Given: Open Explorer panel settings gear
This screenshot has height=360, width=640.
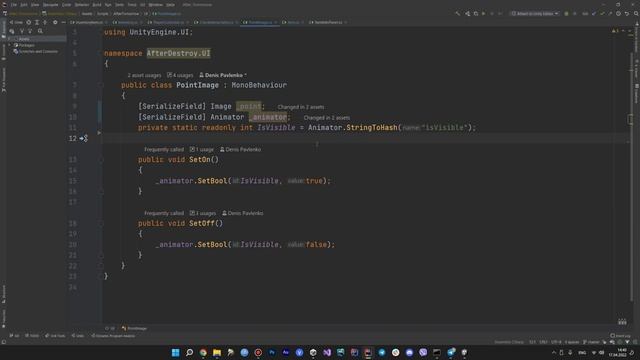Looking at the screenshot, I should [55, 22].
